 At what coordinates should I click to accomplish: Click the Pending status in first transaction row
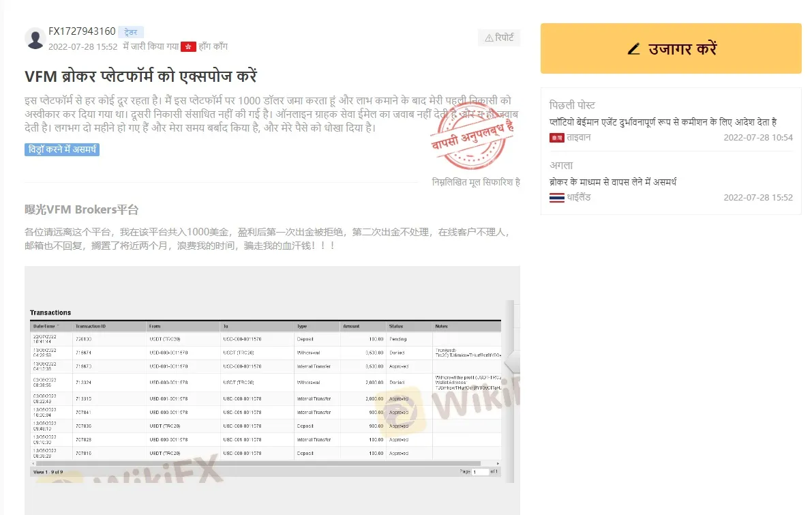click(x=398, y=340)
